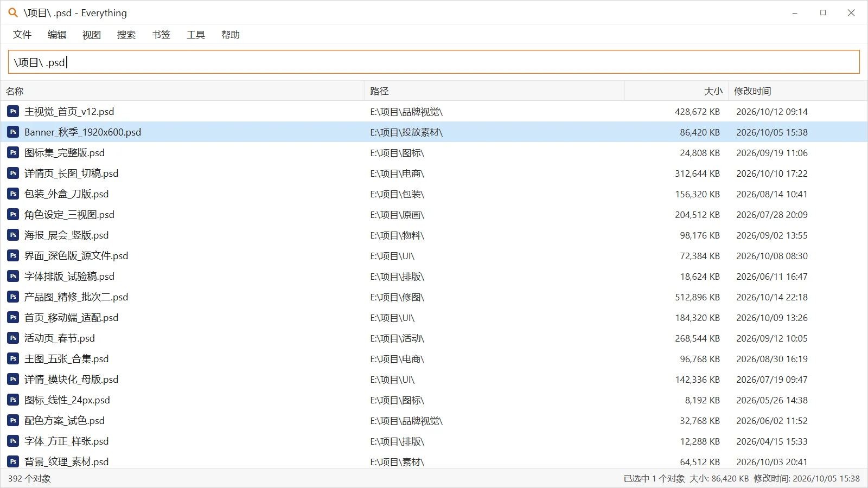
Task: Click into the search box containing \项目\ .psd
Action: tap(434, 62)
